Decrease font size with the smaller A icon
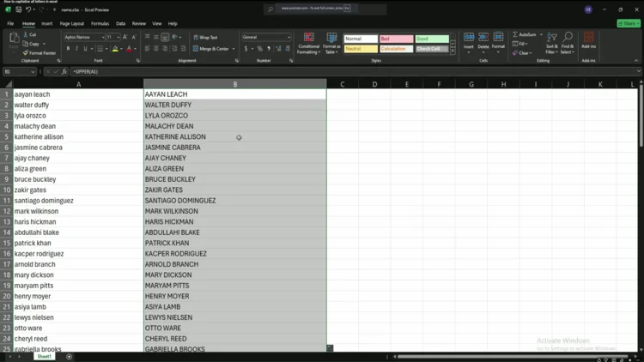The width and height of the screenshot is (644, 362). pyautogui.click(x=134, y=37)
